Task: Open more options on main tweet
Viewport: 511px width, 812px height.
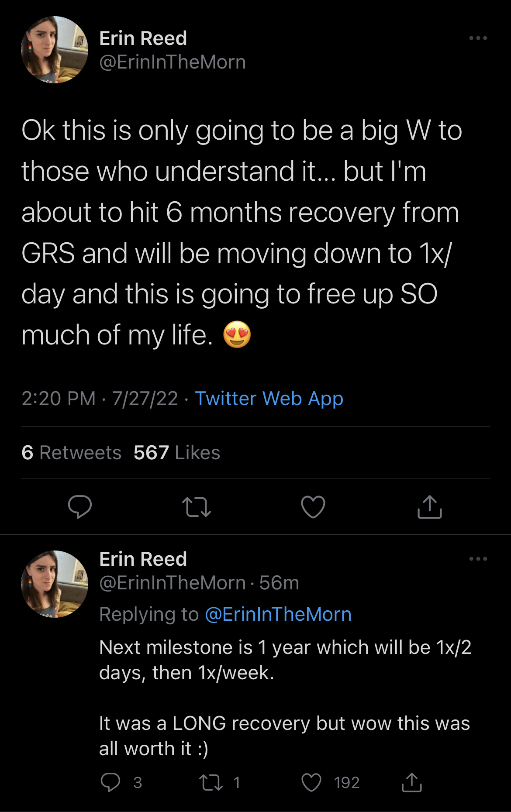Action: pyautogui.click(x=478, y=38)
